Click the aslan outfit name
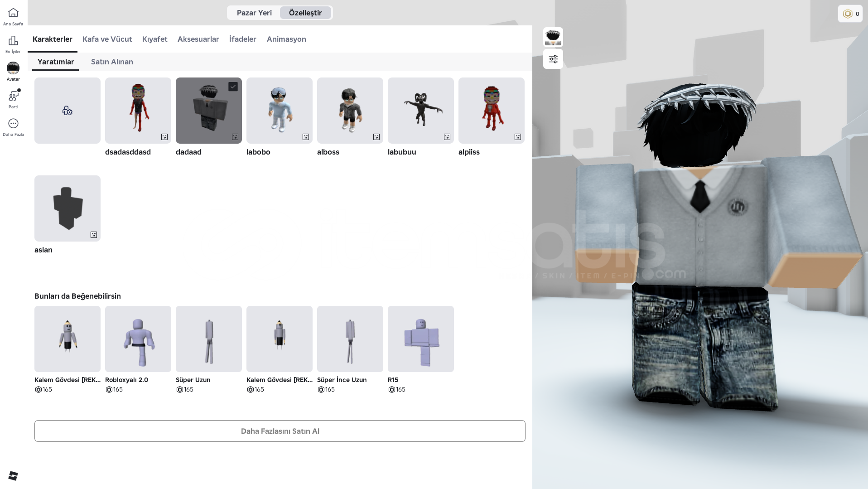868x489 pixels. [x=43, y=250]
